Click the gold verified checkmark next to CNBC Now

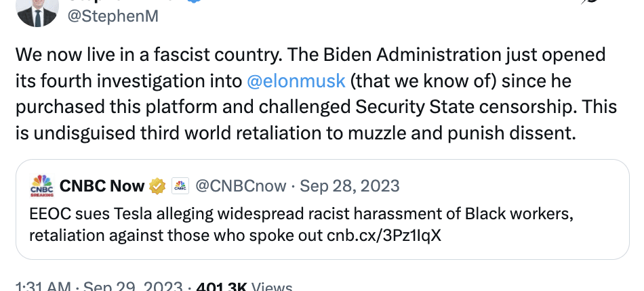tap(157, 185)
